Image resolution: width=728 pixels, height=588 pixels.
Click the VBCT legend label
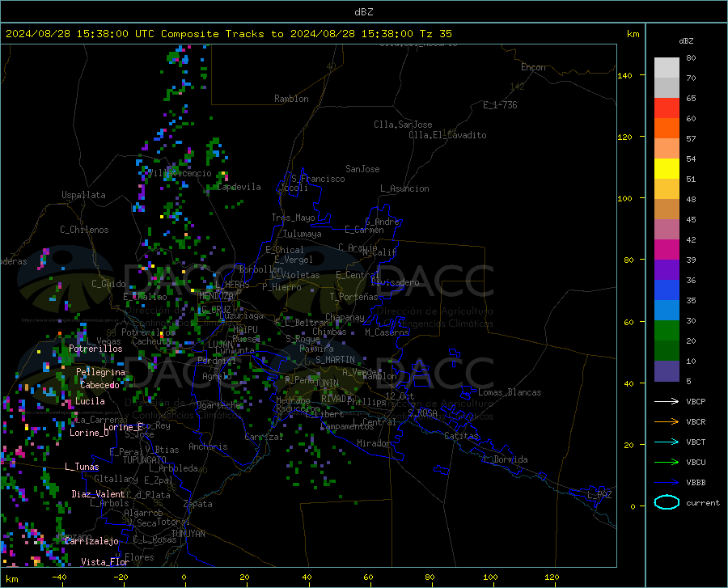pyautogui.click(x=696, y=442)
